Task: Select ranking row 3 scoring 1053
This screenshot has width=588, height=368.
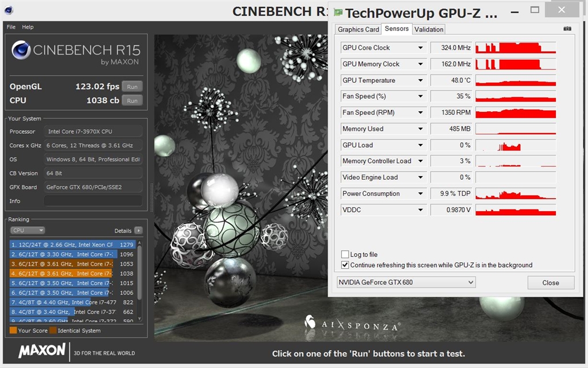Action: tap(72, 264)
